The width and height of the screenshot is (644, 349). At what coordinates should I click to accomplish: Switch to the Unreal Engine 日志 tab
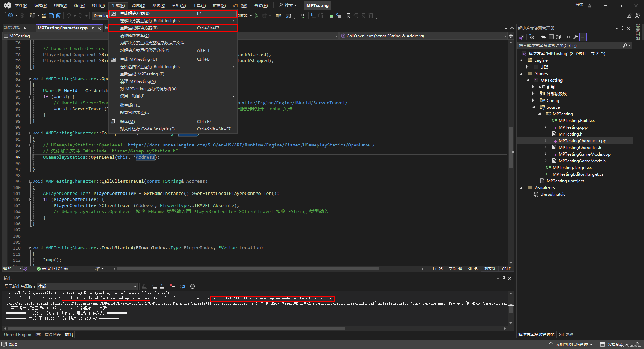pos(22,335)
